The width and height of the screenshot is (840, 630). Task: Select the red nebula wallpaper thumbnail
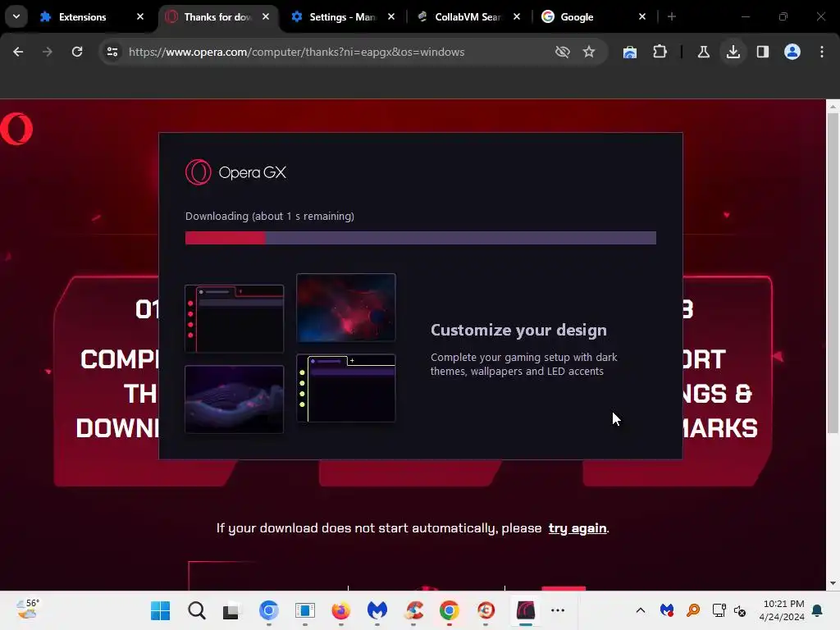coord(346,308)
